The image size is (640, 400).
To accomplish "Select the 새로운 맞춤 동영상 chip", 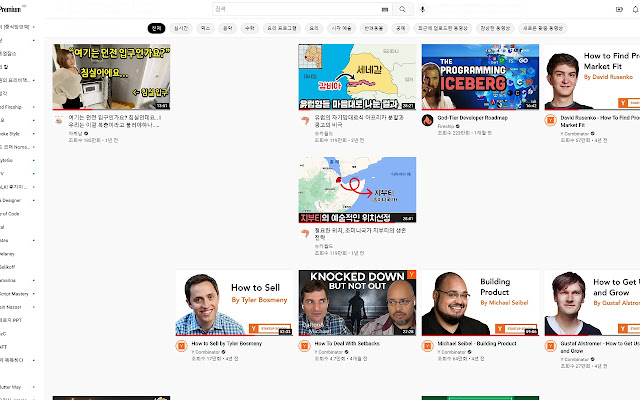I will [543, 28].
